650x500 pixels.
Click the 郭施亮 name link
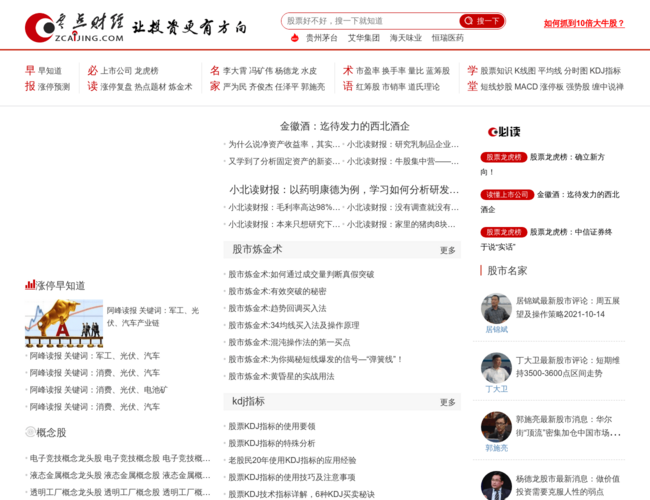coord(496,448)
